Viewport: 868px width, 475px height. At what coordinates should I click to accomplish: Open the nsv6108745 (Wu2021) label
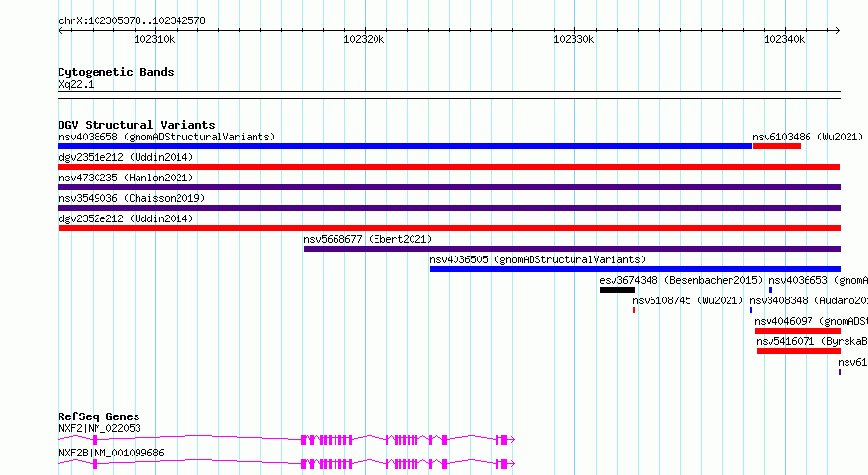pyautogui.click(x=688, y=300)
